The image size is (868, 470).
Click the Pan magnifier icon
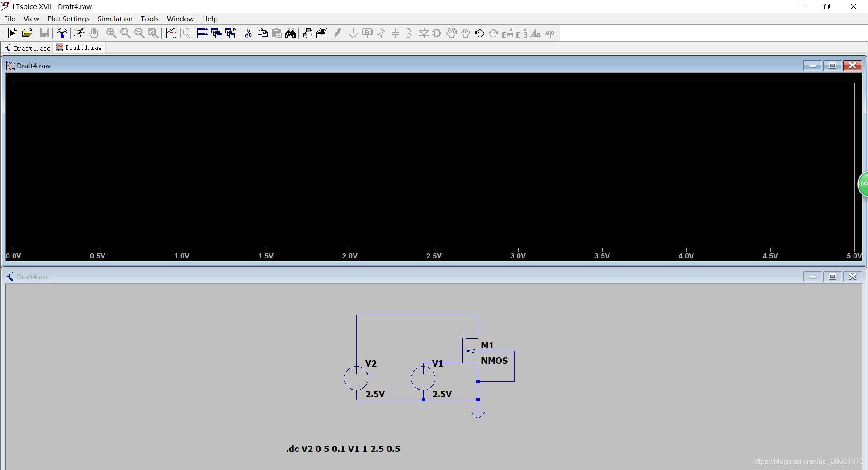(125, 33)
